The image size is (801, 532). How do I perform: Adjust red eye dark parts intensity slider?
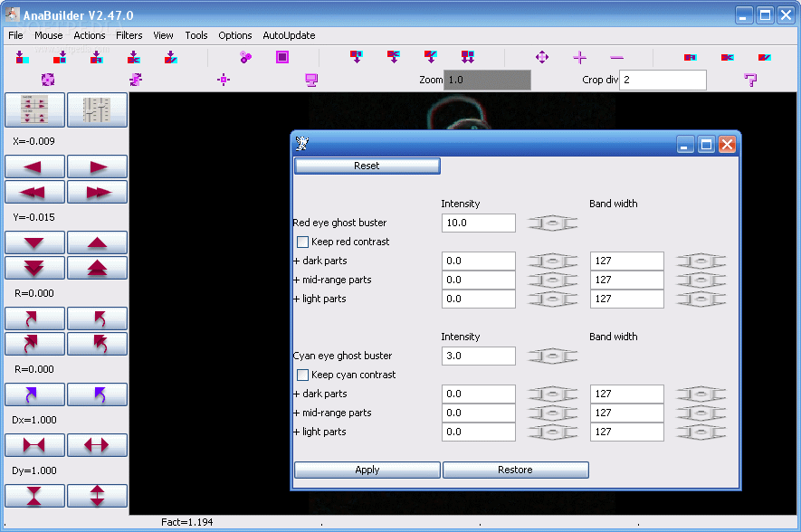(552, 261)
